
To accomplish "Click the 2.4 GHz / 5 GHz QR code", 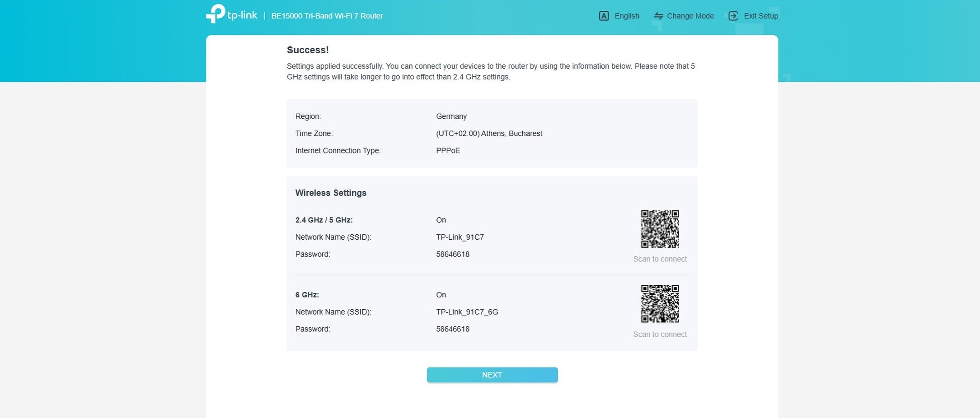I will click(x=660, y=229).
